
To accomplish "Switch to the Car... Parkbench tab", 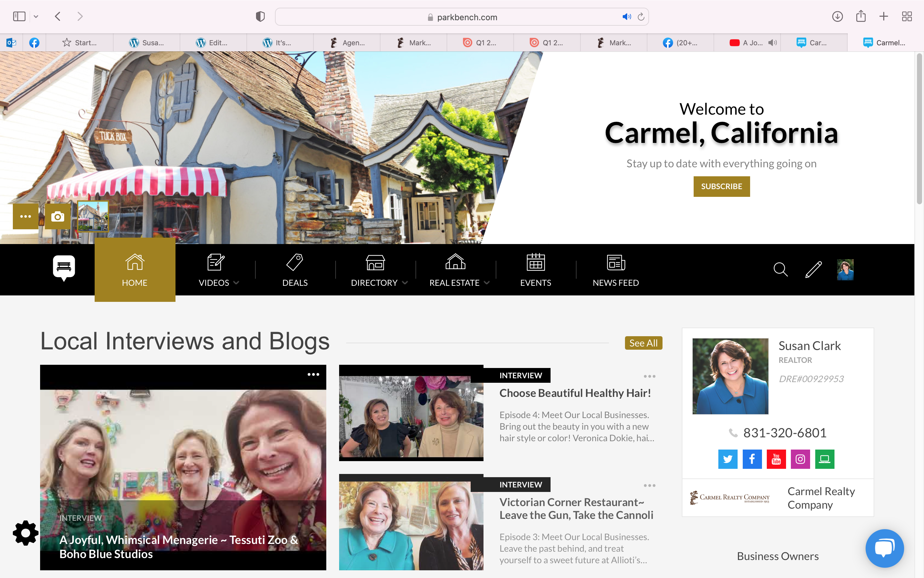I will 814,42.
